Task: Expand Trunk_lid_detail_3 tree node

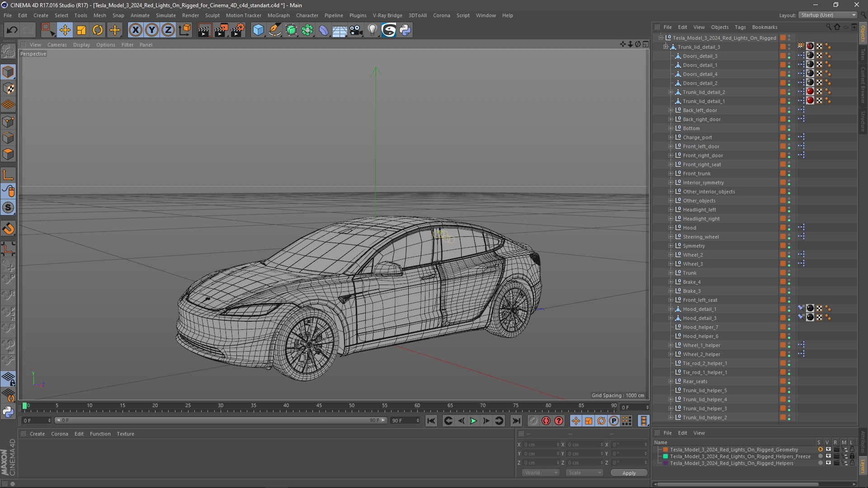Action: click(666, 47)
